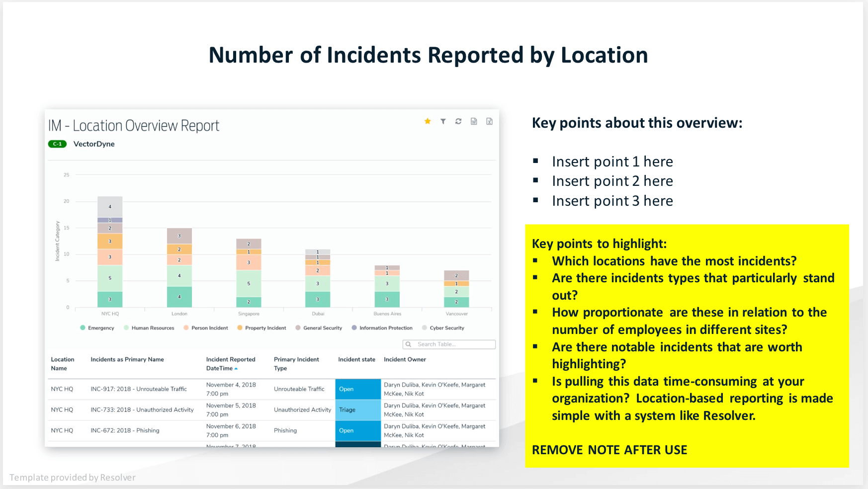Click the sort arrow on Incident Reported DateTime

pyautogui.click(x=237, y=369)
